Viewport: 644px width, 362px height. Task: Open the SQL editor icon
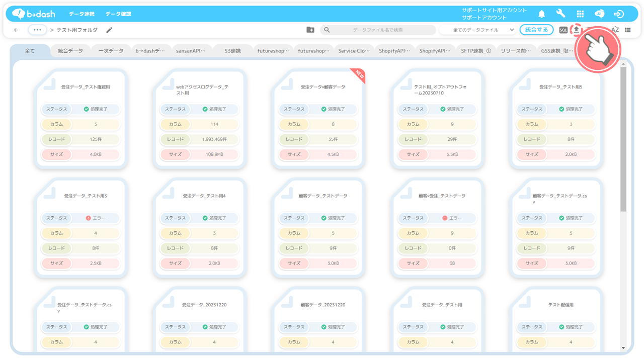563,30
